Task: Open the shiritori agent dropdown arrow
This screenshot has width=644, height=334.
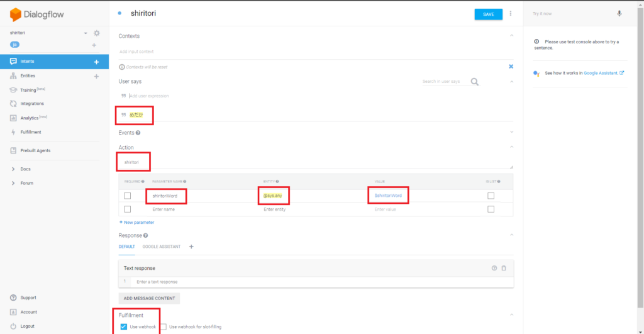Action: 86,33
